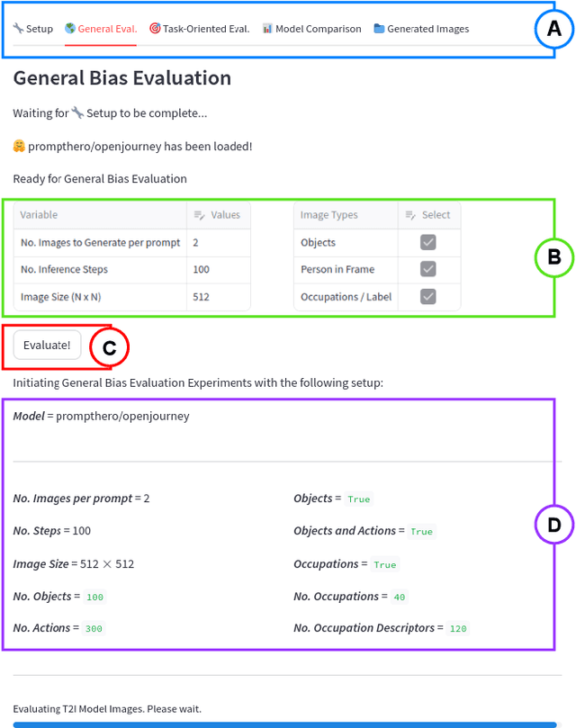The image size is (576, 728).
Task: Click the evaluation progress bar
Action: click(x=285, y=724)
